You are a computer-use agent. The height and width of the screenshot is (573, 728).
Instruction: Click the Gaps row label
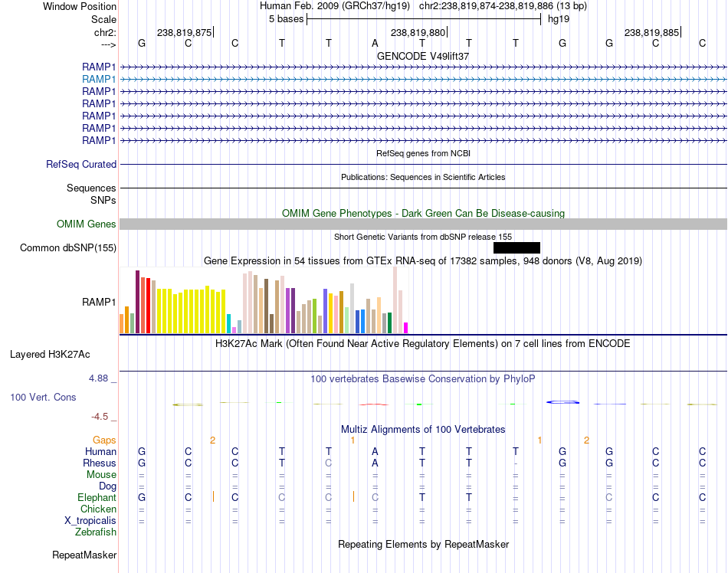point(104,440)
